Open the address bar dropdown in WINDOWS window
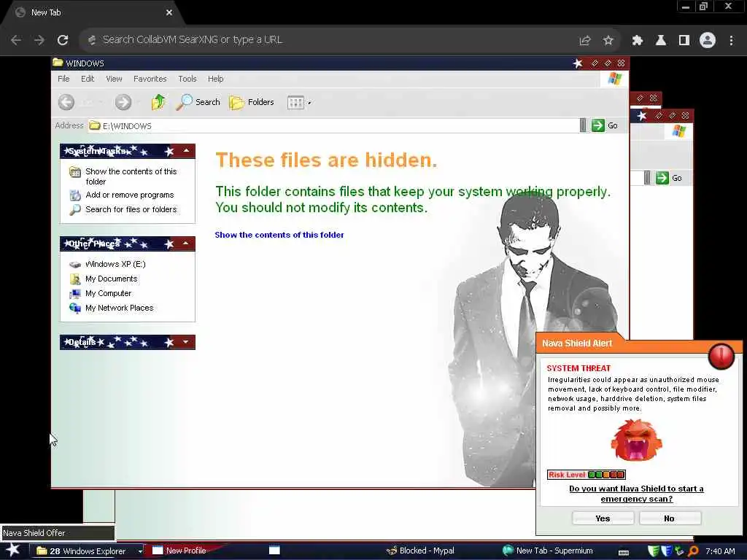The width and height of the screenshot is (747, 560). coord(583,125)
